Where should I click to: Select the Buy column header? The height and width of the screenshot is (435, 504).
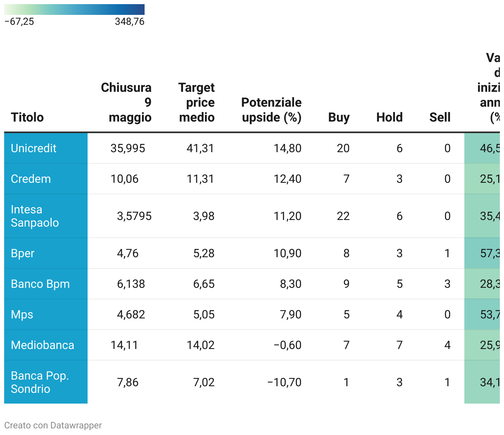(339, 117)
